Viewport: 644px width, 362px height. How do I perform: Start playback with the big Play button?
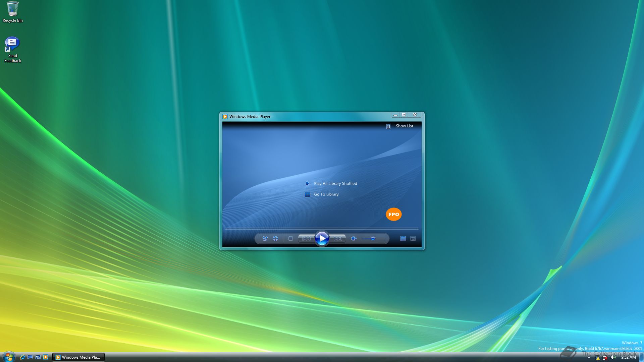coord(322,239)
